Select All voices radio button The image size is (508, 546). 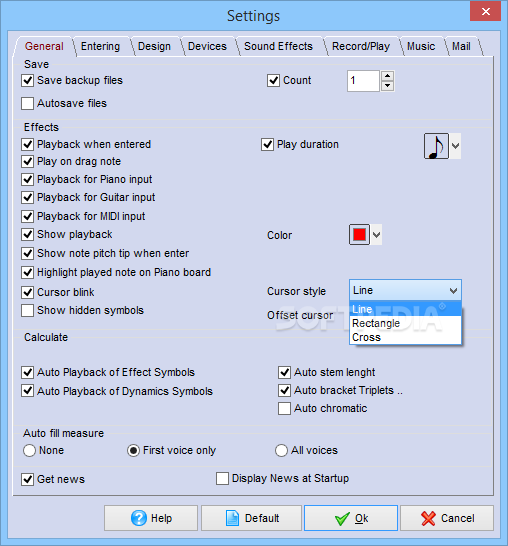281,450
